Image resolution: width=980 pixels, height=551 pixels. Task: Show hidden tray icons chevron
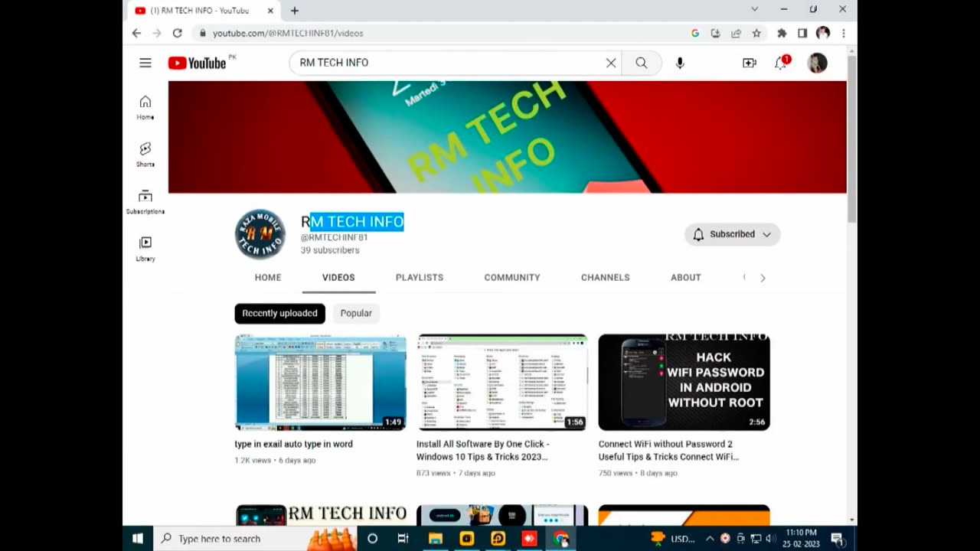[710, 539]
